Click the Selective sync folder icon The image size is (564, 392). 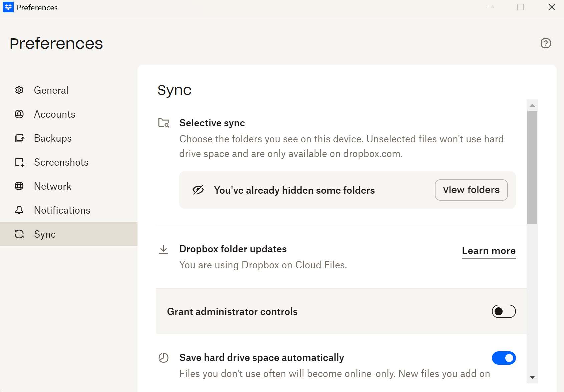(164, 123)
